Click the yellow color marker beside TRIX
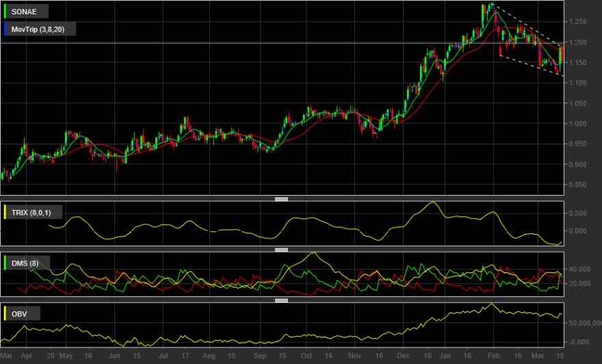Screen dimensions: 602x364 click(x=5, y=212)
